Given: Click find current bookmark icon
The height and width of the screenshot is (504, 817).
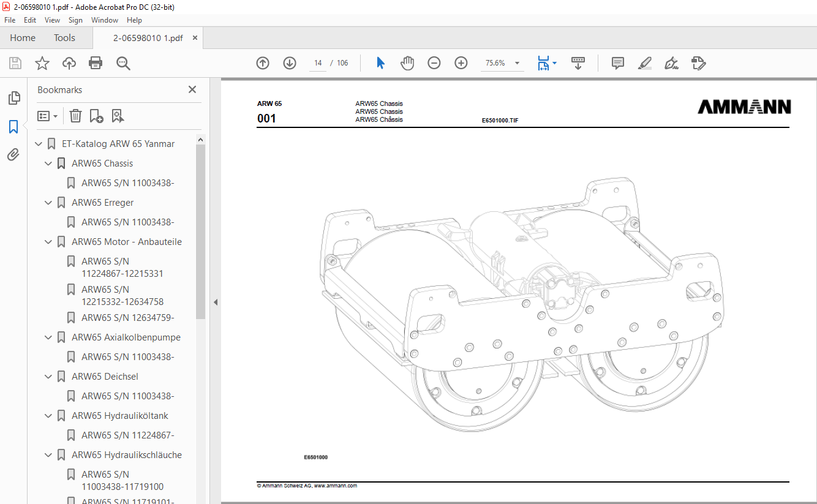Looking at the screenshot, I should pyautogui.click(x=118, y=116).
